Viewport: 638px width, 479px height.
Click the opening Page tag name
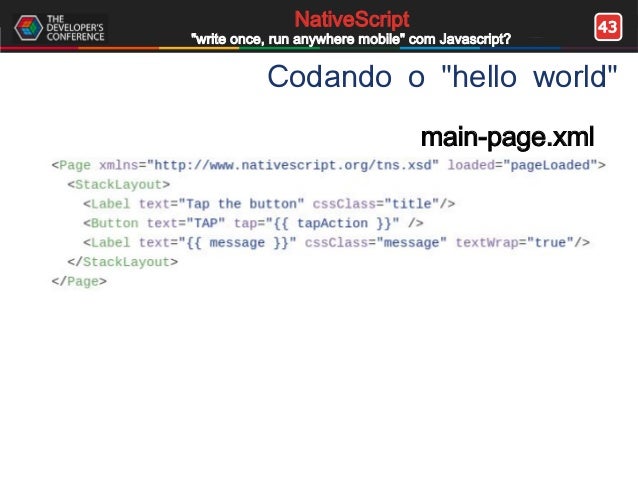pyautogui.click(x=75, y=165)
